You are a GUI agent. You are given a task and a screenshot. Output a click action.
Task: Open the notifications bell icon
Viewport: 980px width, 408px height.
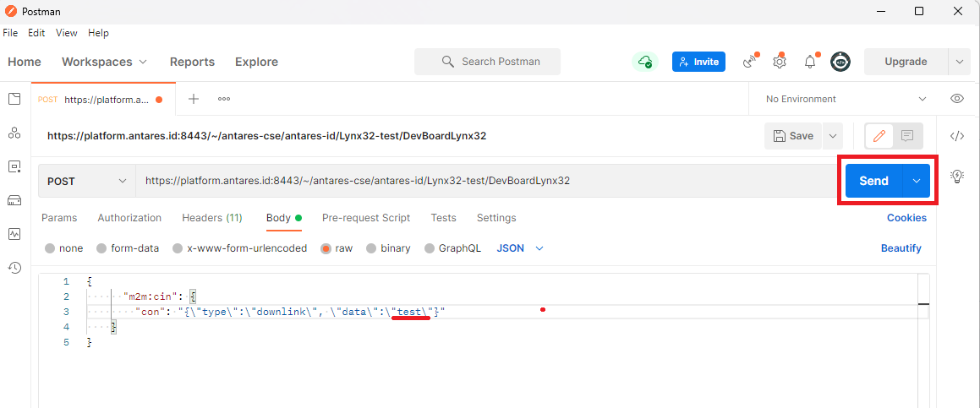[x=810, y=62]
